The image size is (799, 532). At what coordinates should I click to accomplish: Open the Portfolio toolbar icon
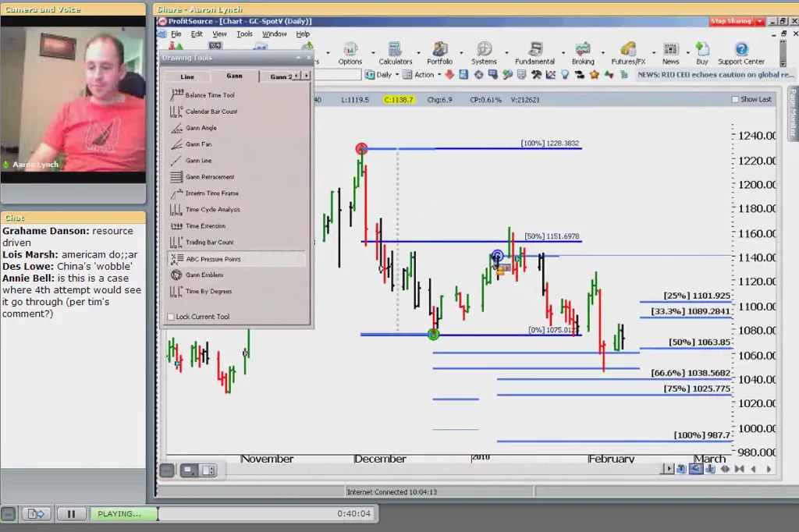(x=439, y=53)
